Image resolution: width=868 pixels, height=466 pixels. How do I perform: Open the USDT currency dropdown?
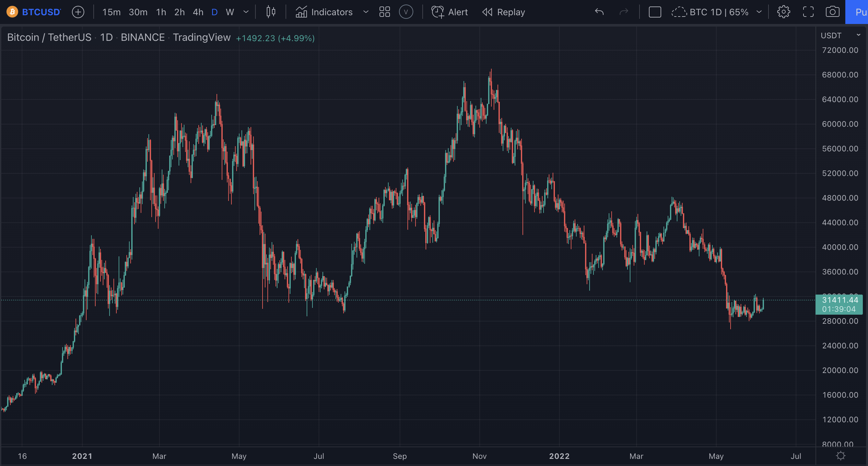click(840, 35)
